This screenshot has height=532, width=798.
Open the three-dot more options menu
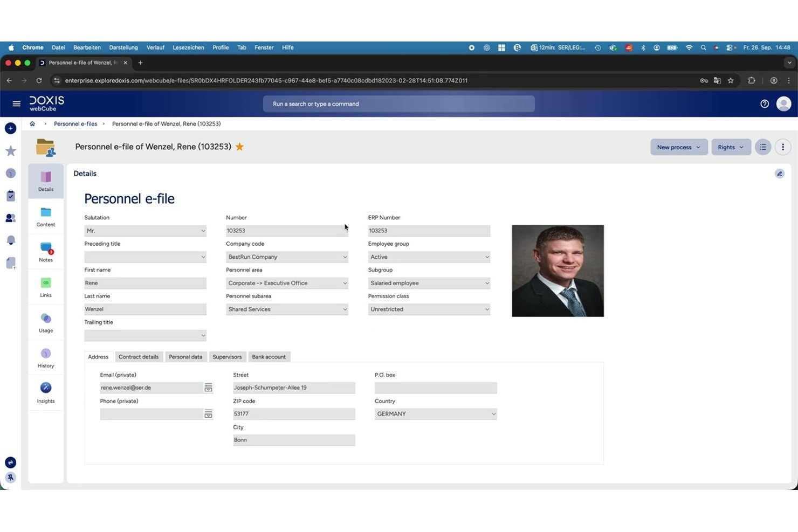pos(783,147)
